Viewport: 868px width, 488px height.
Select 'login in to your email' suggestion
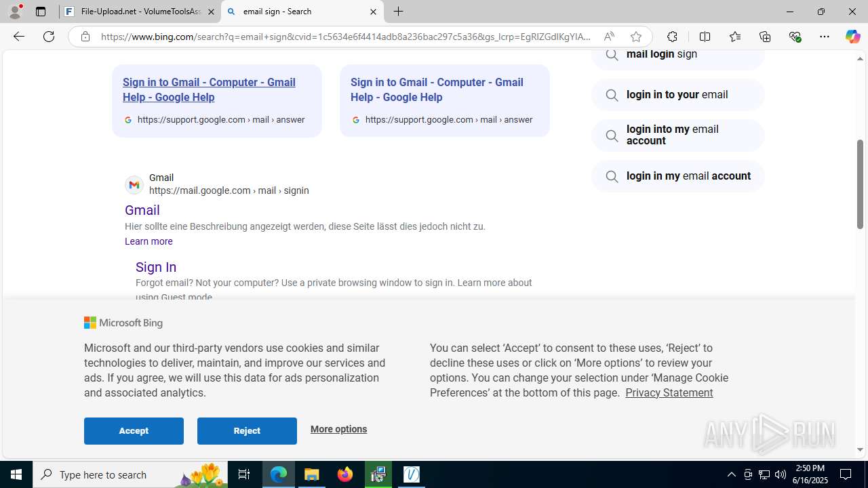pyautogui.click(x=678, y=95)
